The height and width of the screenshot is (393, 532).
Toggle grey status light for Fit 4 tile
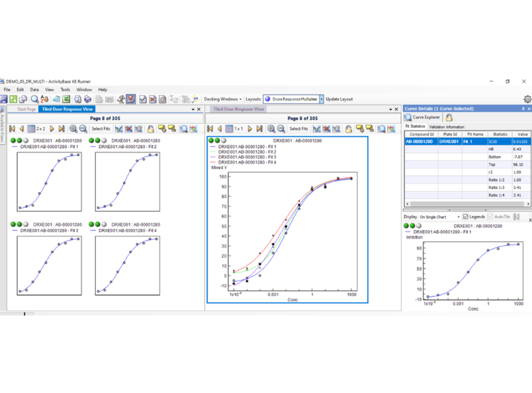click(104, 224)
